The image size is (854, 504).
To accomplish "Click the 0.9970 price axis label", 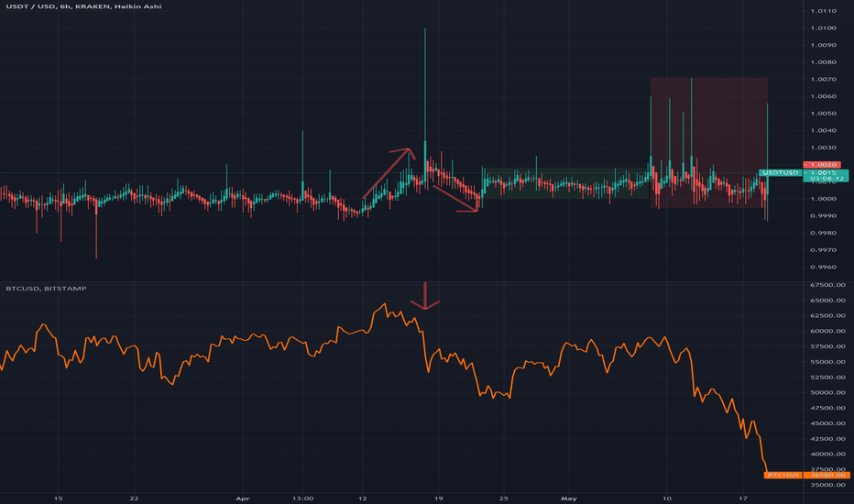I will click(824, 250).
